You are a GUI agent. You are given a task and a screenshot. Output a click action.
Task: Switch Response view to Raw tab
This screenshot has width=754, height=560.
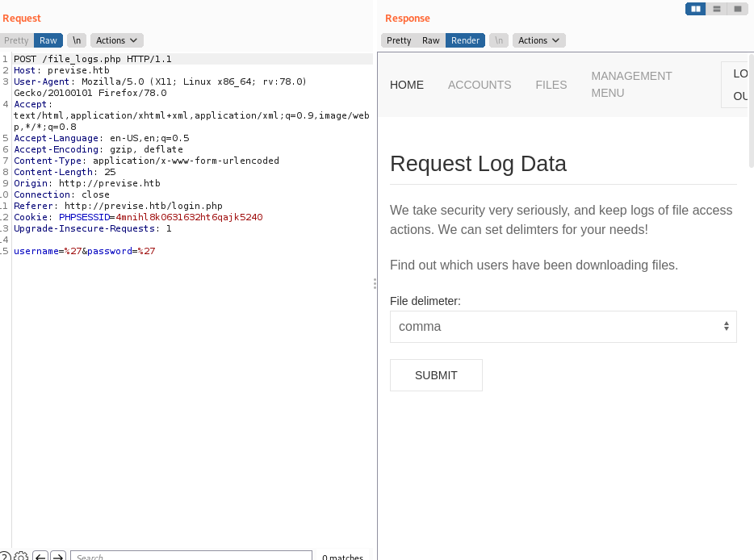tap(431, 40)
